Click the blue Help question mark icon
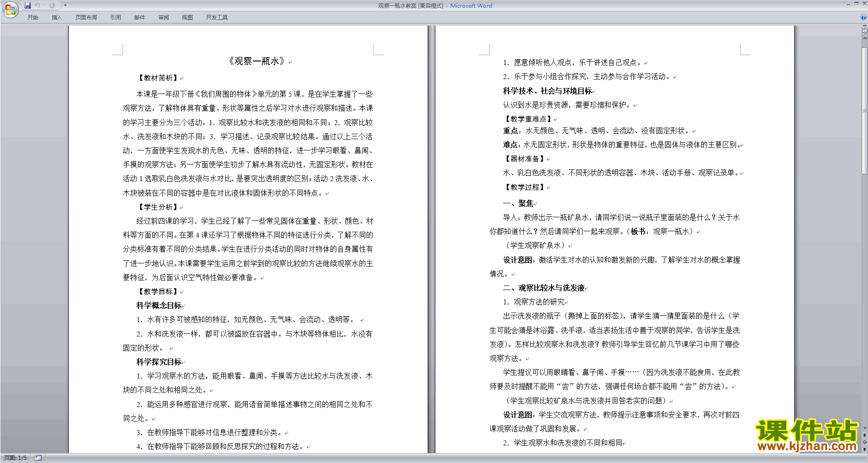The height and width of the screenshot is (463, 868). [863, 17]
